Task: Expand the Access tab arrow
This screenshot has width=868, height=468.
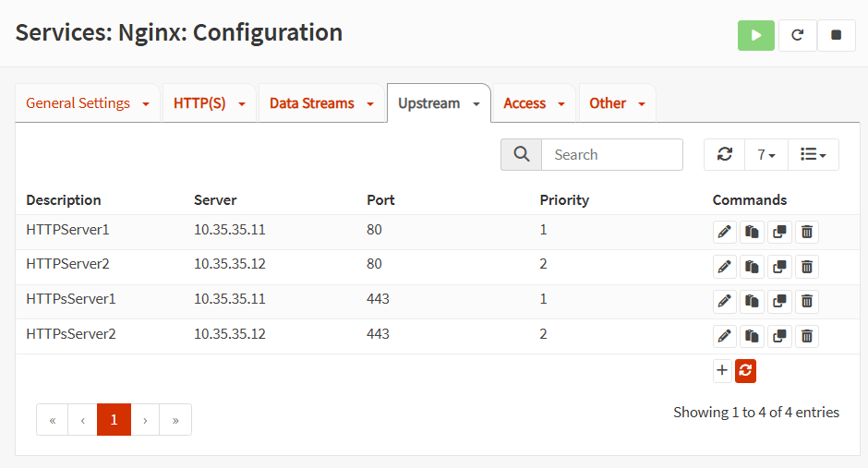Action: 561,104
